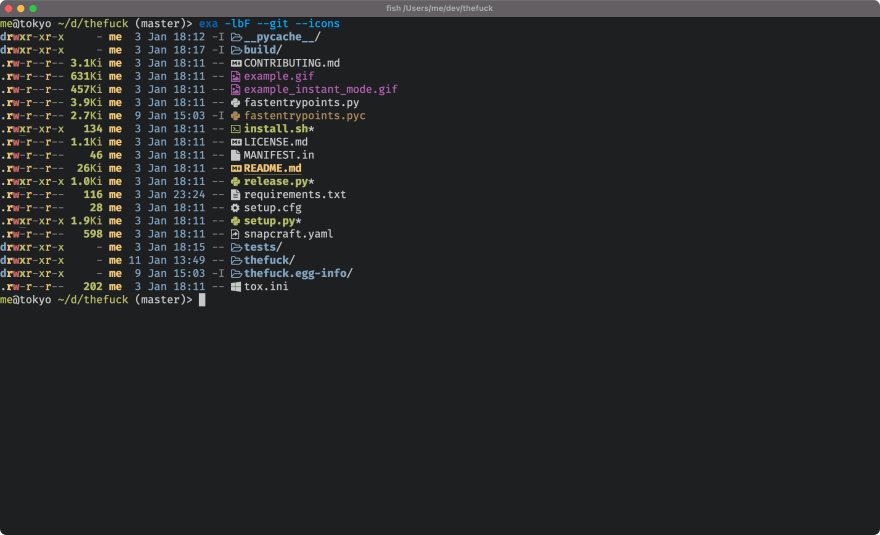
Task: Click the markdown icon beside LICENSE.md
Action: [236, 142]
